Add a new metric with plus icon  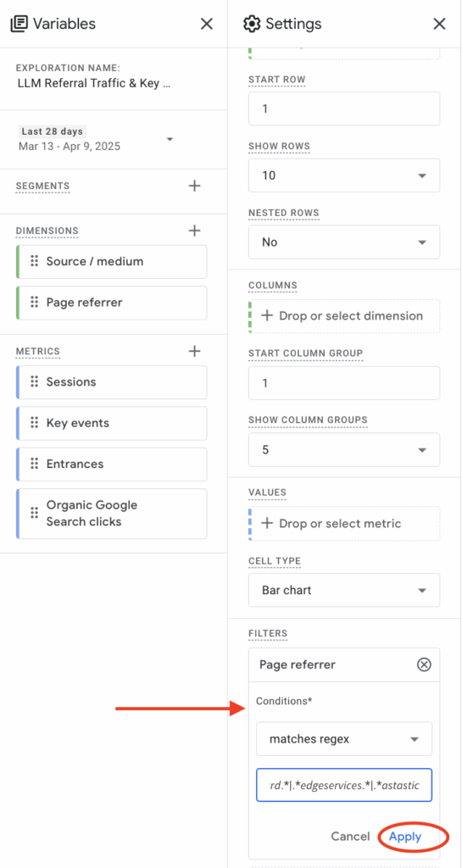[x=194, y=351]
